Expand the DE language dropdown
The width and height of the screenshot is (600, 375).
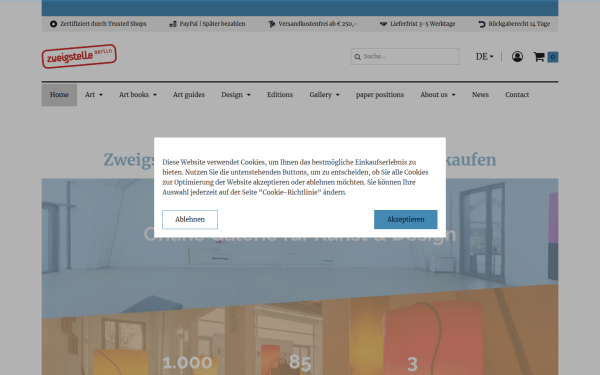click(484, 57)
